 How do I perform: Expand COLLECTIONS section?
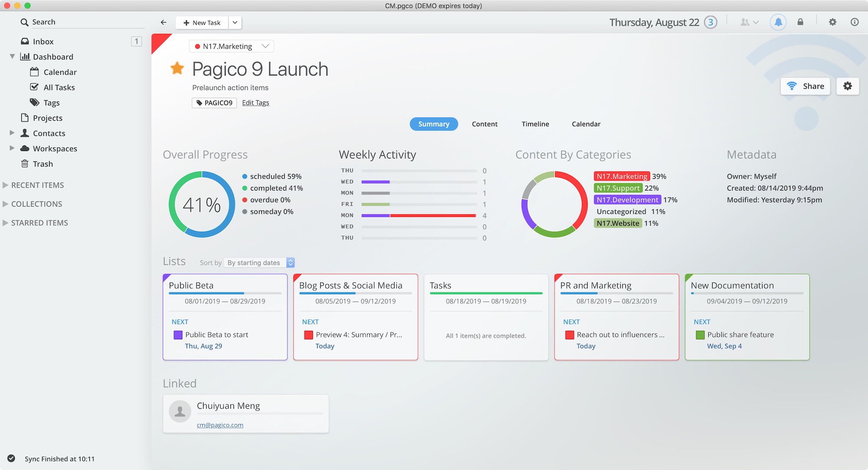[6, 204]
